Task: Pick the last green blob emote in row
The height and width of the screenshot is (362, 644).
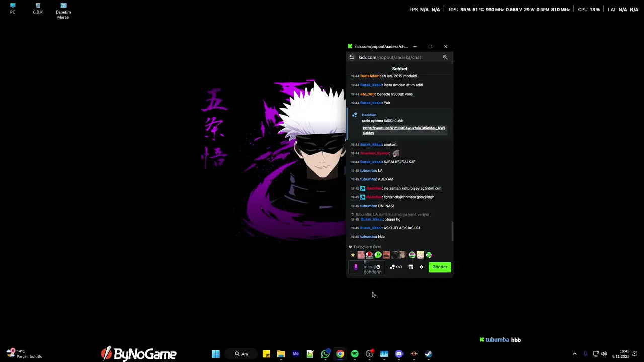Action: click(x=429, y=255)
